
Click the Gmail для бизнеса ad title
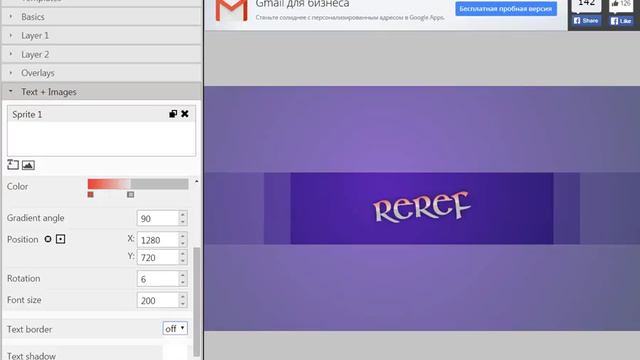pos(302,4)
